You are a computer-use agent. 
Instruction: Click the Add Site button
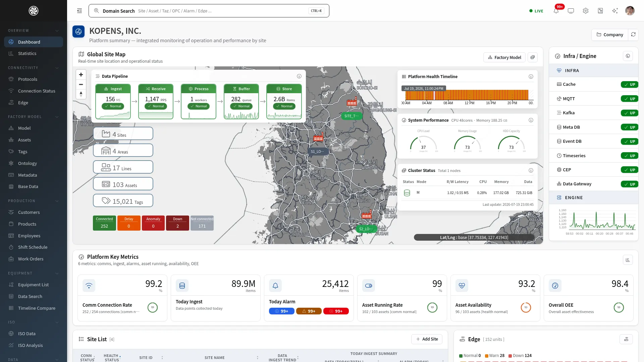point(427,339)
